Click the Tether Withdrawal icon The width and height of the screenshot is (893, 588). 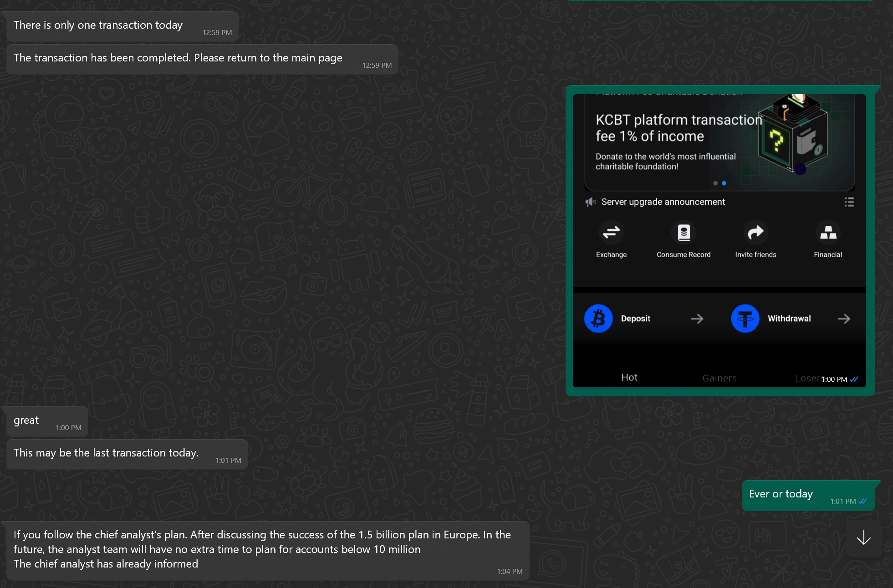click(745, 319)
